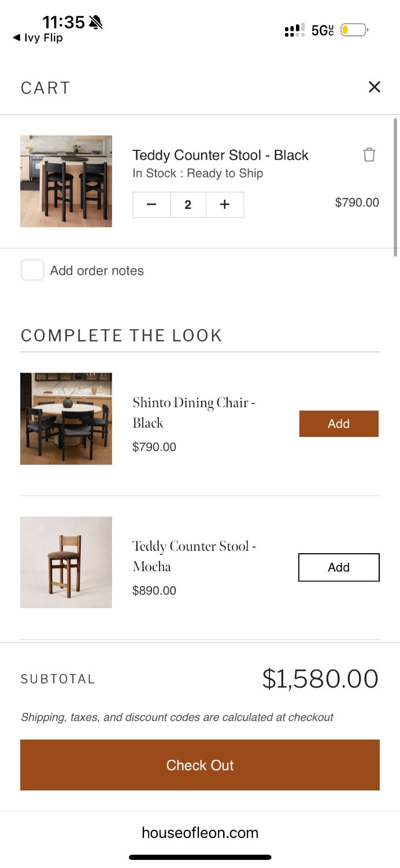Tap the minus icon to decrease quantity
Image resolution: width=400 pixels, height=868 pixels.
pyautogui.click(x=151, y=204)
